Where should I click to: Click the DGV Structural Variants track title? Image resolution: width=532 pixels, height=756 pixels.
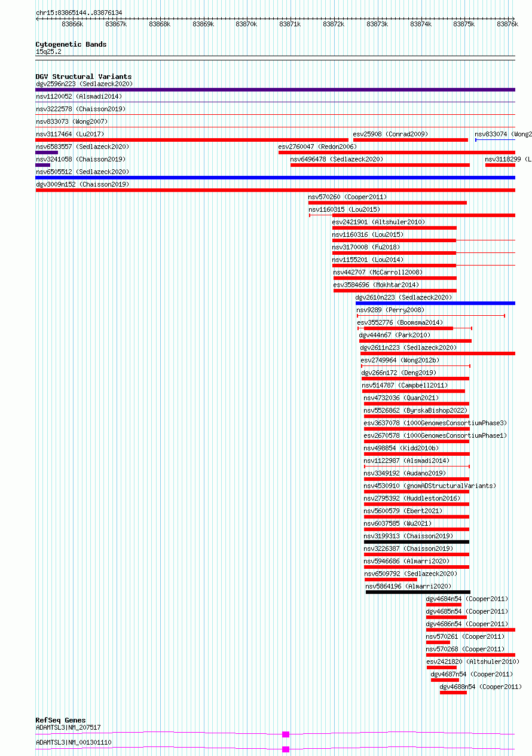pos(84,77)
